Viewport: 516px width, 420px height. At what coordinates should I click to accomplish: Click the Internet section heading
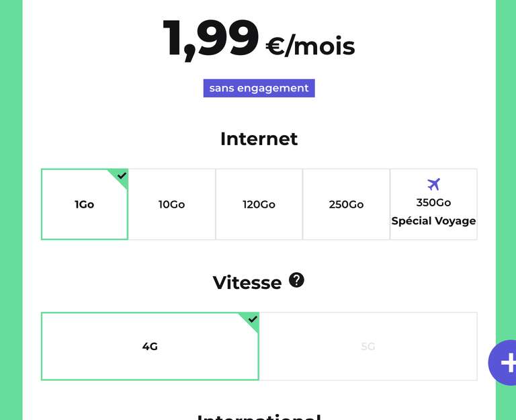(259, 138)
